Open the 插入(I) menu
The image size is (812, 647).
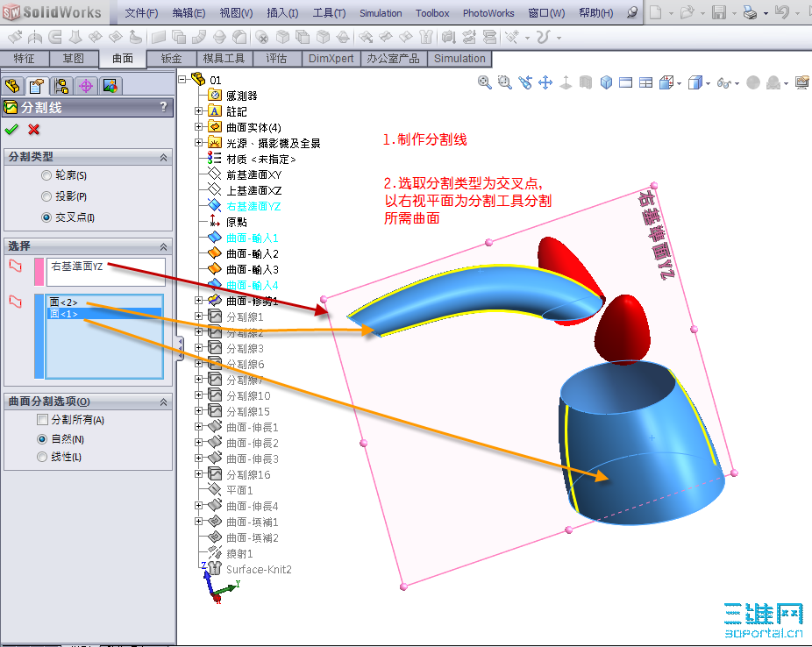[282, 13]
